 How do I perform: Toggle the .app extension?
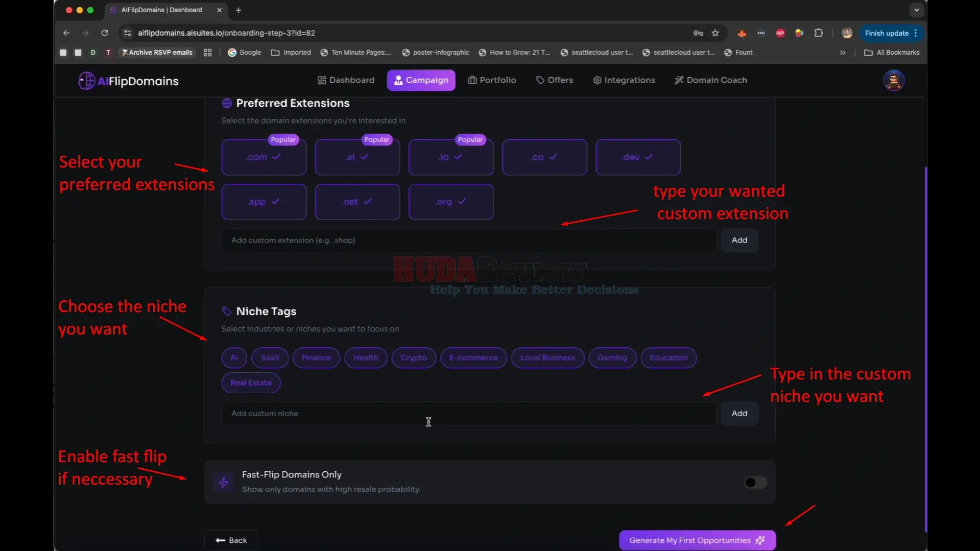(264, 202)
